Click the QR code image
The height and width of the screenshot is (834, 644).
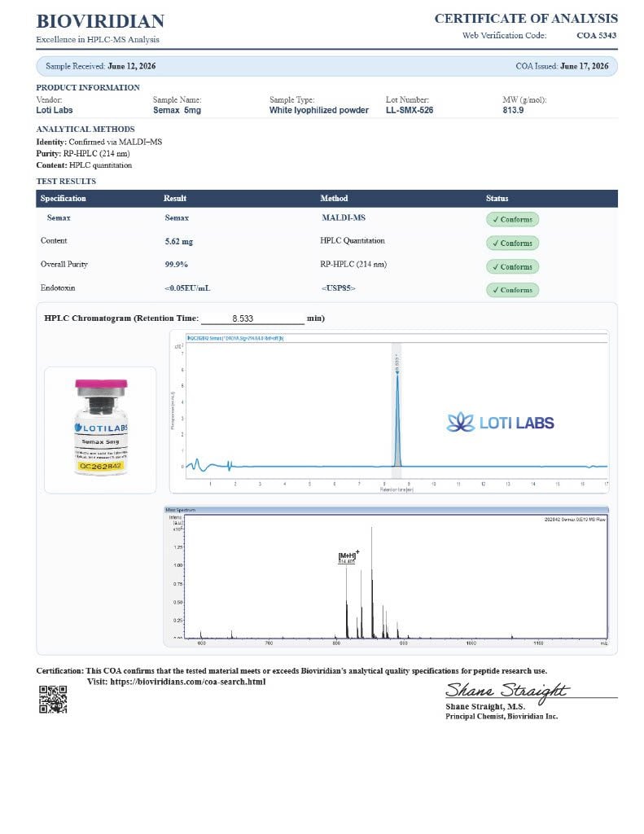coord(53,699)
